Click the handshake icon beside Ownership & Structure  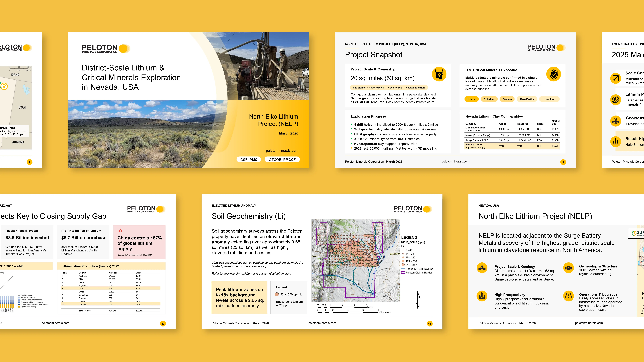(568, 268)
